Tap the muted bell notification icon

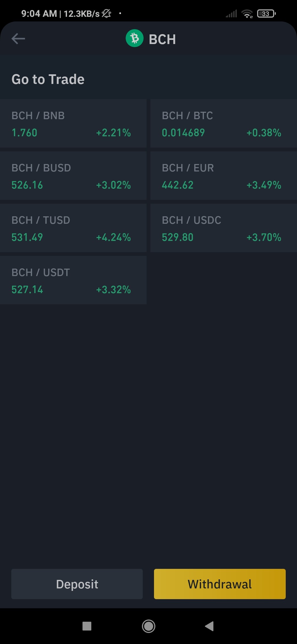click(x=106, y=13)
